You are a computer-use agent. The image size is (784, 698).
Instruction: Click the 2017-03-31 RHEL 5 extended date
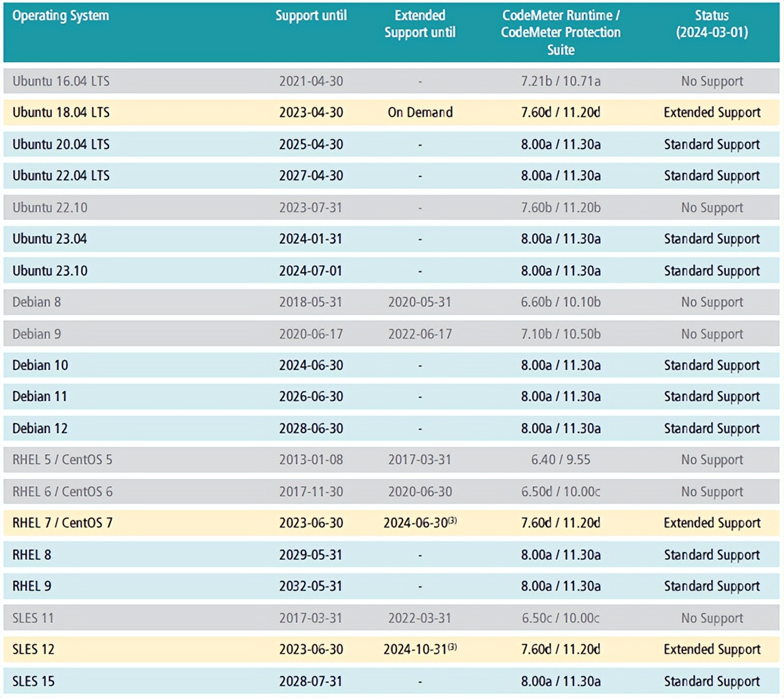420,460
